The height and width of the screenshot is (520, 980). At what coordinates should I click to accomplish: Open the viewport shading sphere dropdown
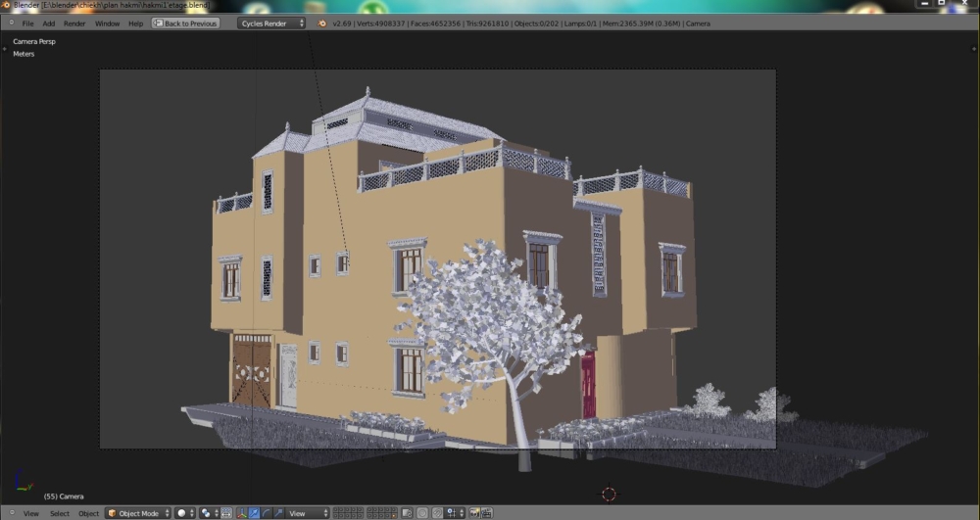[184, 513]
